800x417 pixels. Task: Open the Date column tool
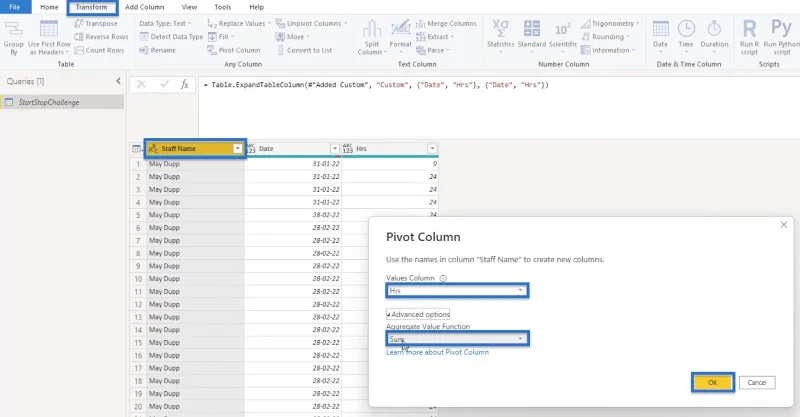click(660, 38)
